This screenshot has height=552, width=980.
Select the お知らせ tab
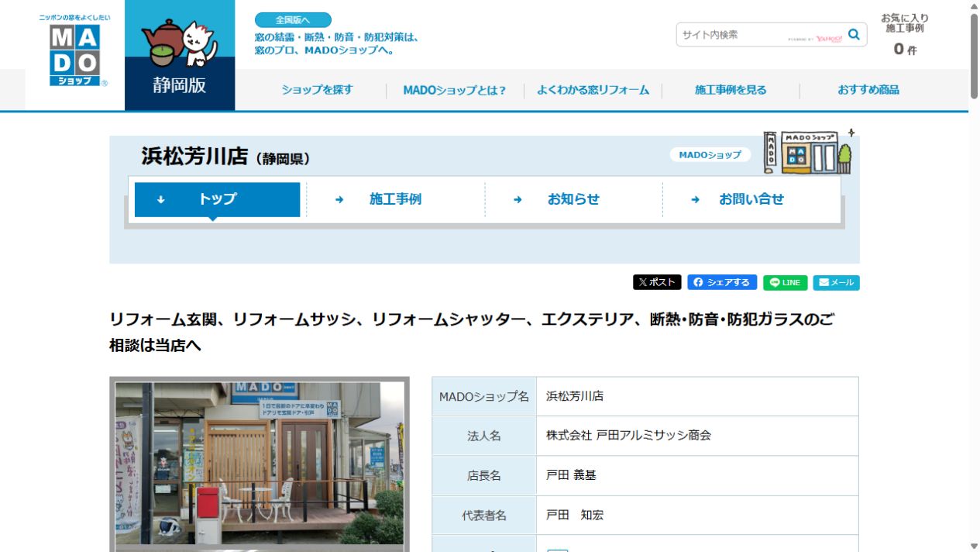[573, 199]
